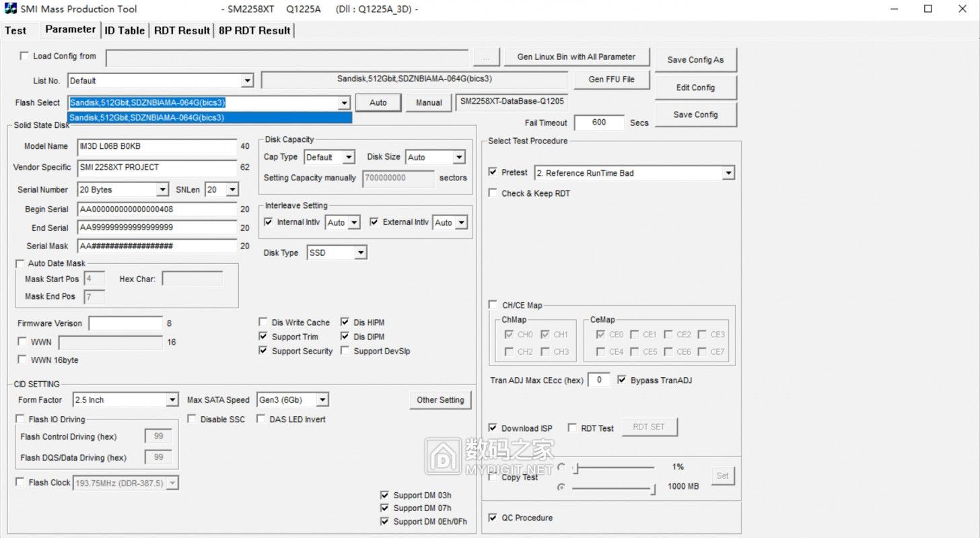The width and height of the screenshot is (980, 538).
Task: Toggle the External Intlv checkbox
Action: click(x=374, y=222)
